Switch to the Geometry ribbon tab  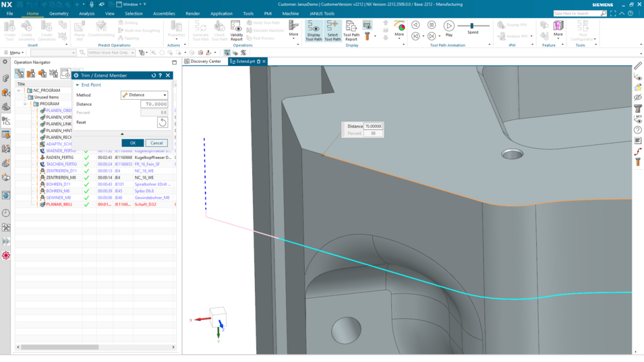(59, 13)
